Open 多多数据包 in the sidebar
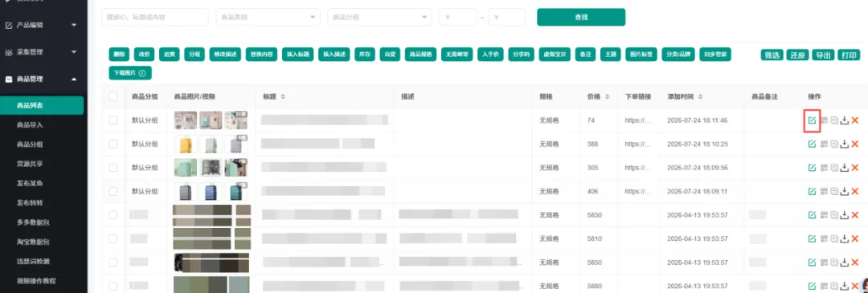Screen dimensions: 868x293 pos(33,222)
